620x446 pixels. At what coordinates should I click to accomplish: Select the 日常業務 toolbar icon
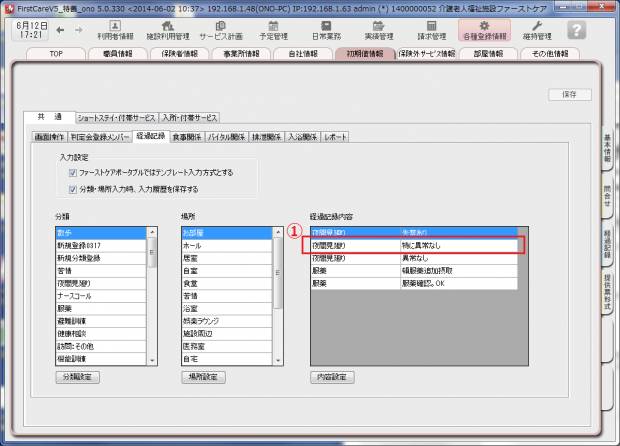click(x=326, y=29)
